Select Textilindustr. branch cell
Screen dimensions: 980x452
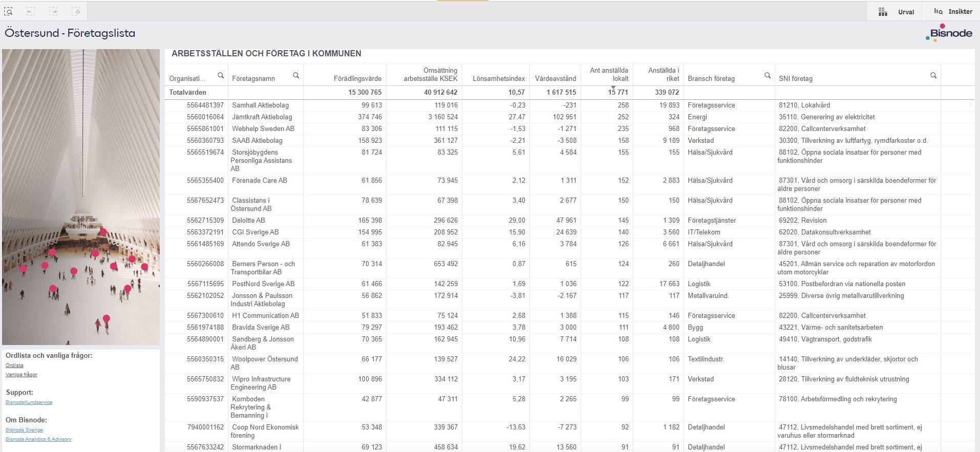click(x=706, y=359)
